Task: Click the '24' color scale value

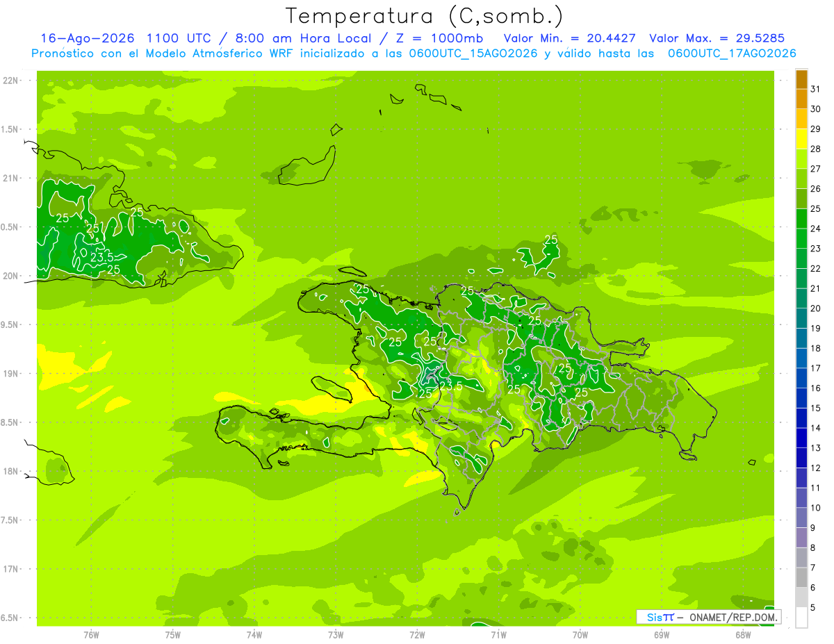Action: 816,229
